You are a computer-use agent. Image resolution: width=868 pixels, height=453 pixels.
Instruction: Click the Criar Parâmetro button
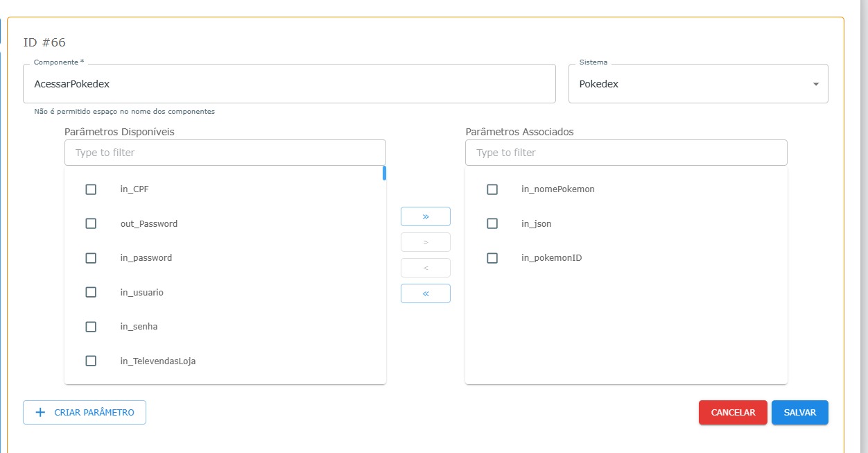click(85, 412)
